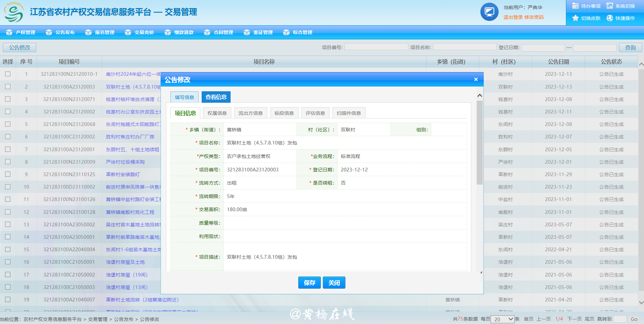644x324 pixels.
Task: Tick the checkbox for row 5
Action: point(8,124)
